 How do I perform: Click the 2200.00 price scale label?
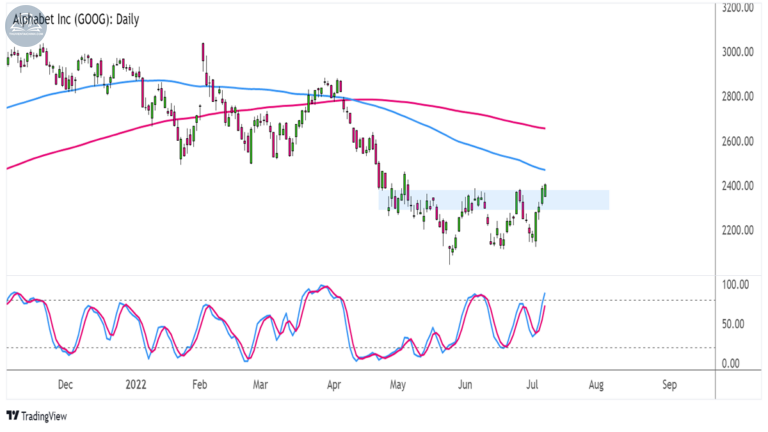(x=737, y=230)
